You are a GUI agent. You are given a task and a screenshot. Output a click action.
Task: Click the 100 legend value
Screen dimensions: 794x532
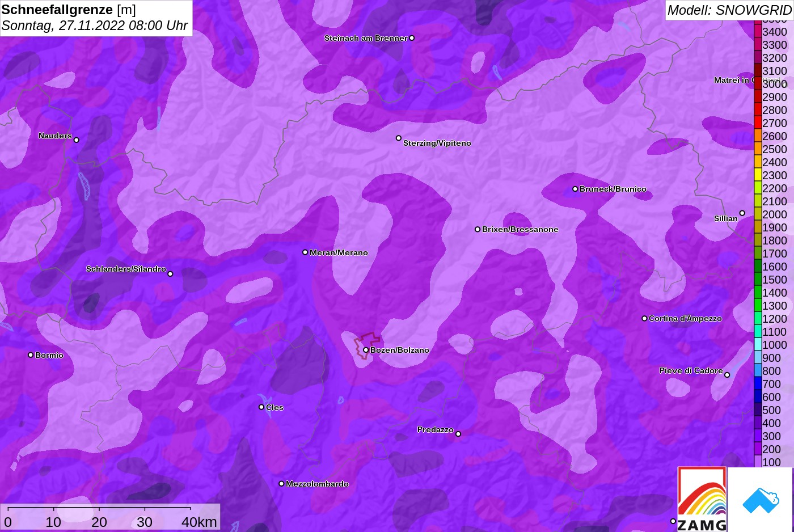771,462
